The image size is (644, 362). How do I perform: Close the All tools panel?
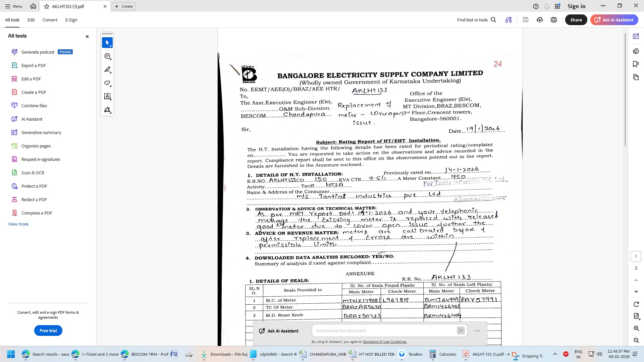pos(87,37)
